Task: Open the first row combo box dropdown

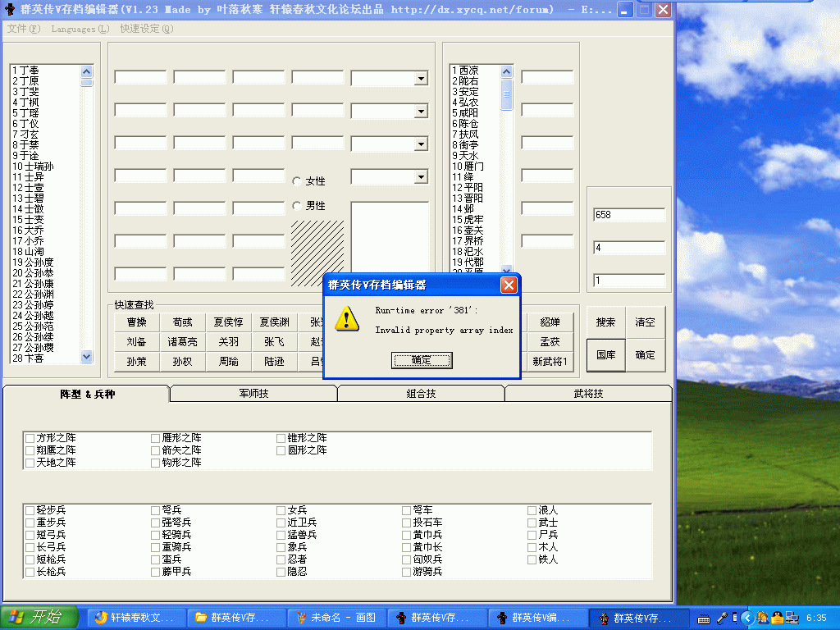Action: point(421,79)
